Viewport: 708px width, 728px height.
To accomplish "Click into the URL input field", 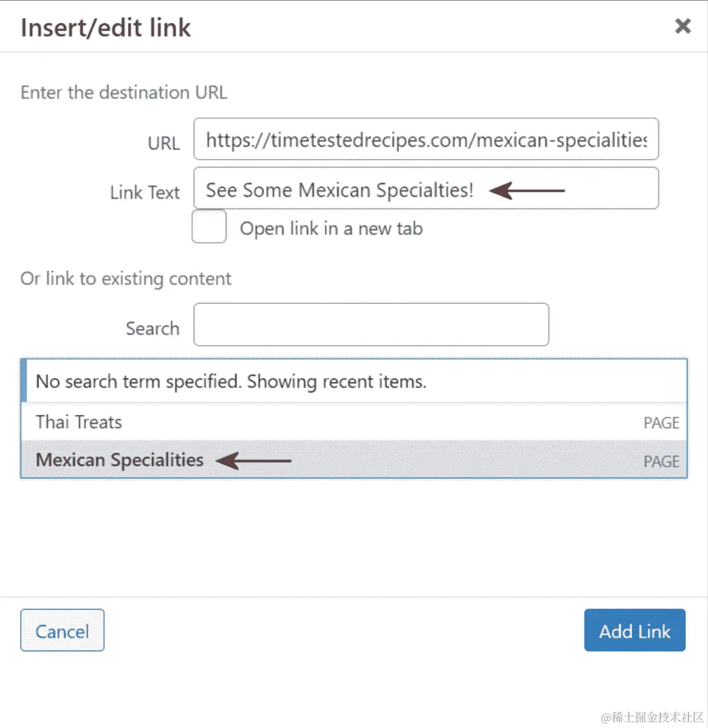I will pos(425,139).
